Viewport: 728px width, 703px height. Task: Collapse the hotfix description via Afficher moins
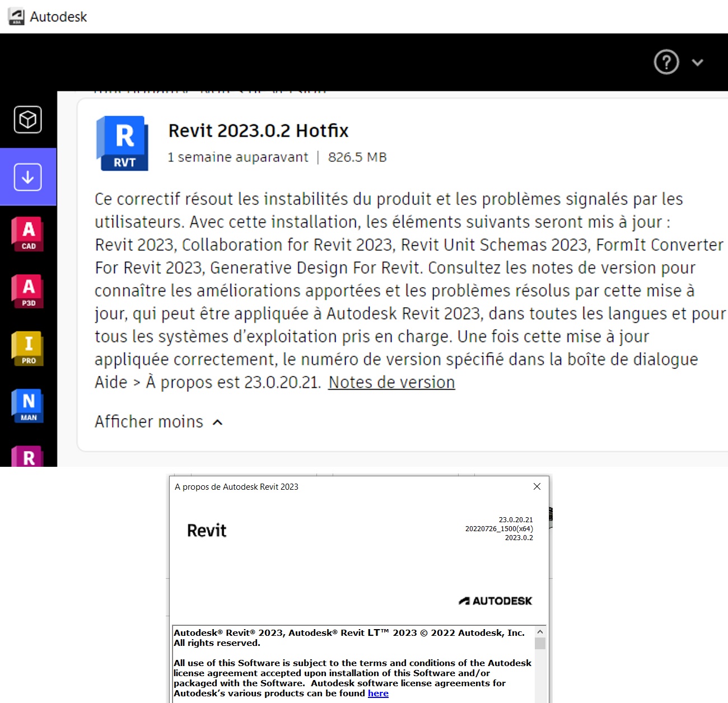148,421
